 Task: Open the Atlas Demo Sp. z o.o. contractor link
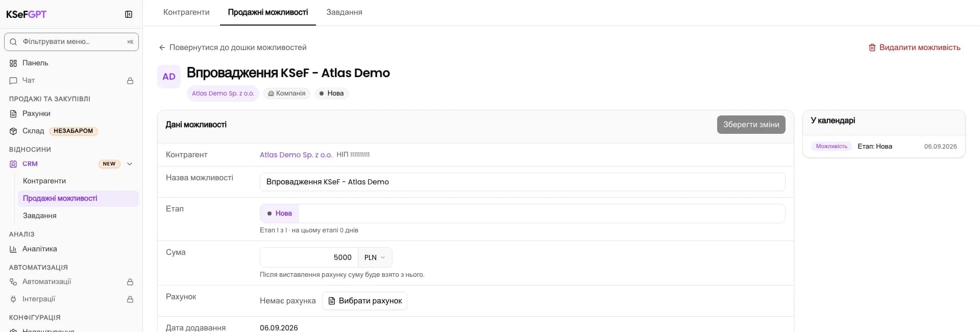296,155
